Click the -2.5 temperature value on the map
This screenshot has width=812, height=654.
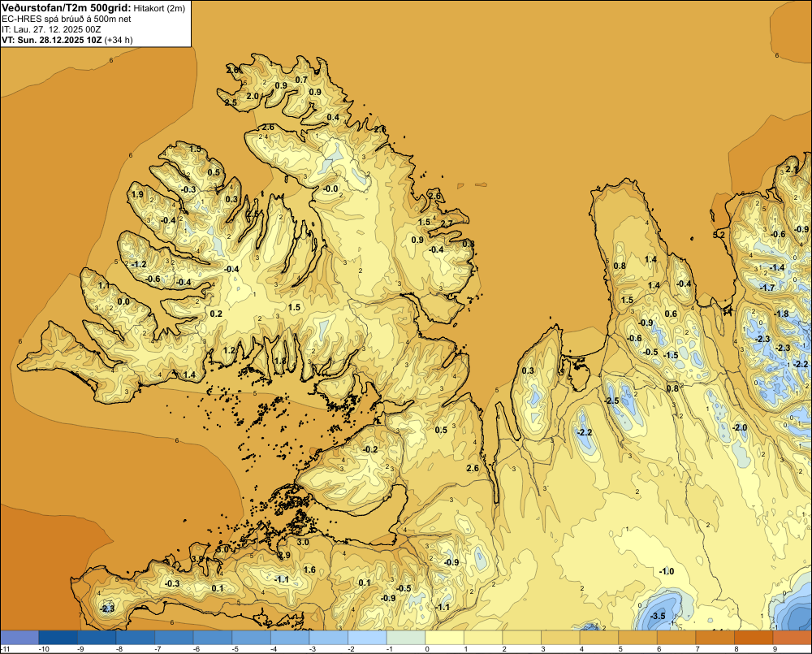(x=612, y=401)
